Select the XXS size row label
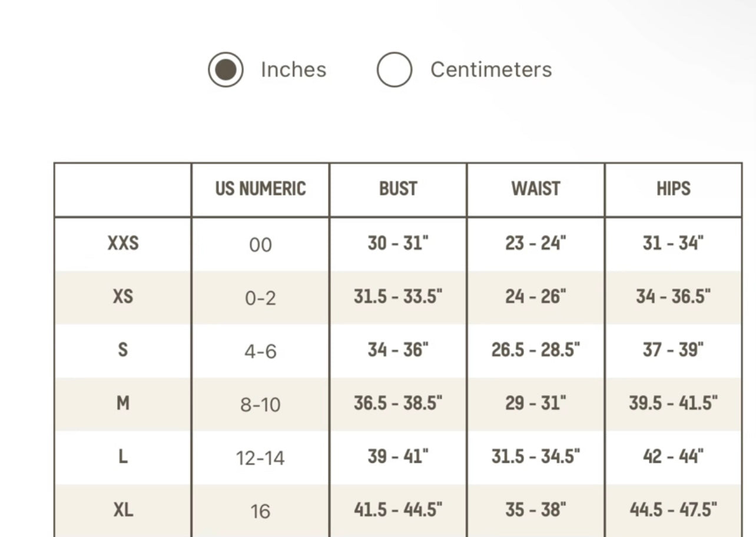756x537 pixels. point(123,243)
